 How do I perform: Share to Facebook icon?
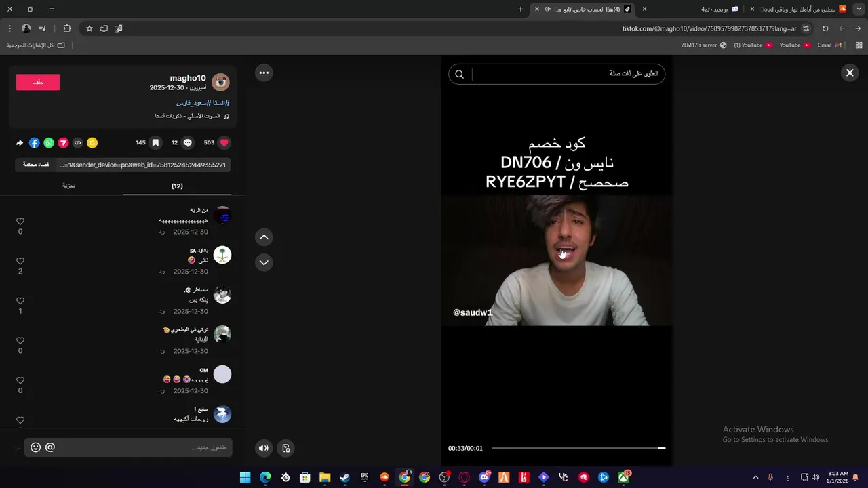pos(35,143)
